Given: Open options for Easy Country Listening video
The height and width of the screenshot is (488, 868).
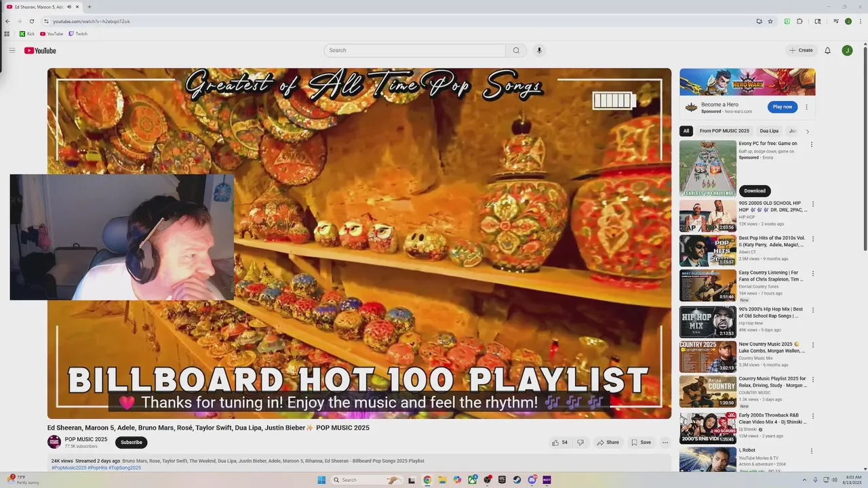Looking at the screenshot, I should tap(813, 274).
